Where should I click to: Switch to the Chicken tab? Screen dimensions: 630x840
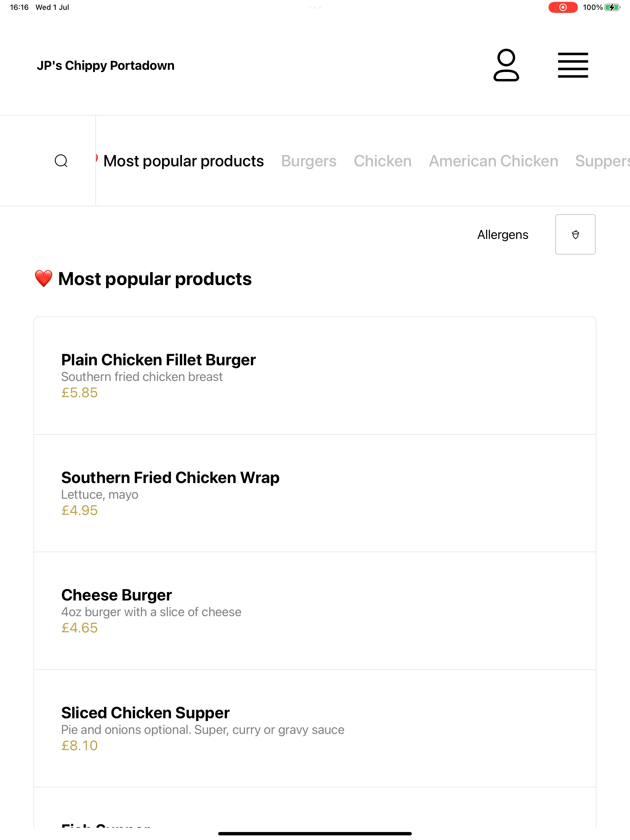coord(383,161)
